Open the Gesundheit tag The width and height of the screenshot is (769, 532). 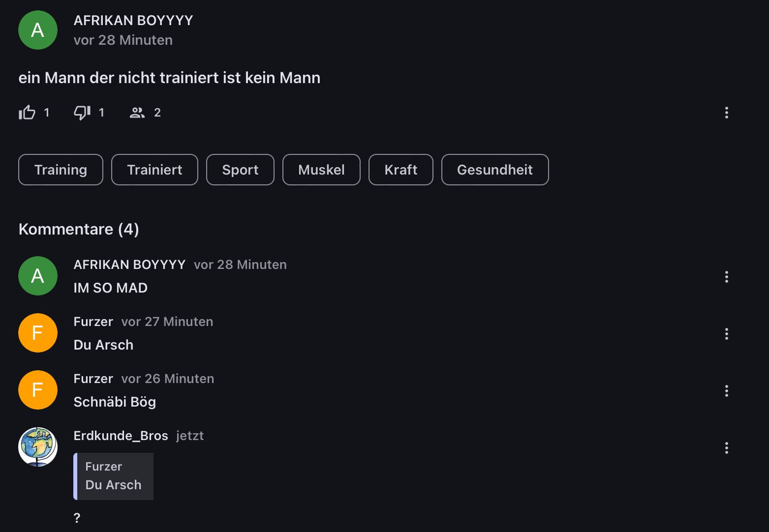click(x=494, y=170)
